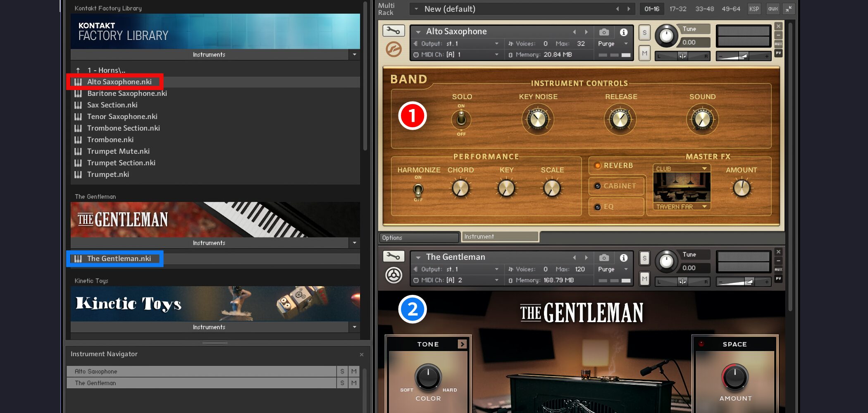
Task: Show aux sends via top aux button
Action: [773, 9]
